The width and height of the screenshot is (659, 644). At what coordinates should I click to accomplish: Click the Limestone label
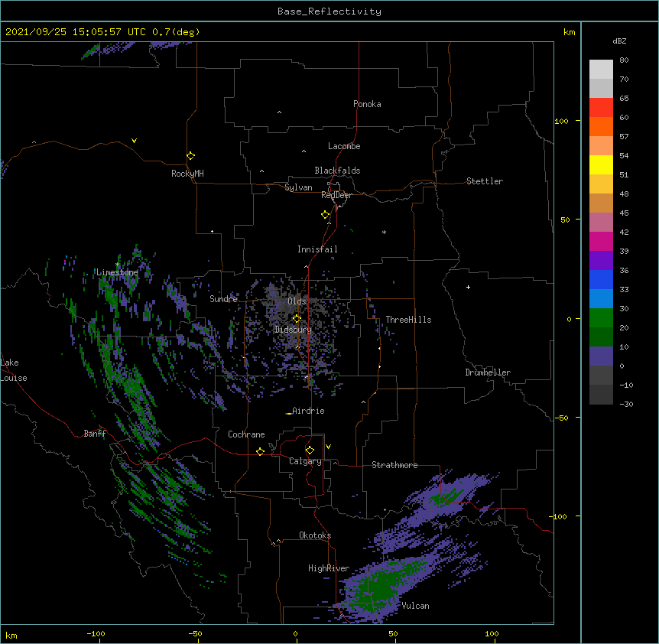(117, 272)
